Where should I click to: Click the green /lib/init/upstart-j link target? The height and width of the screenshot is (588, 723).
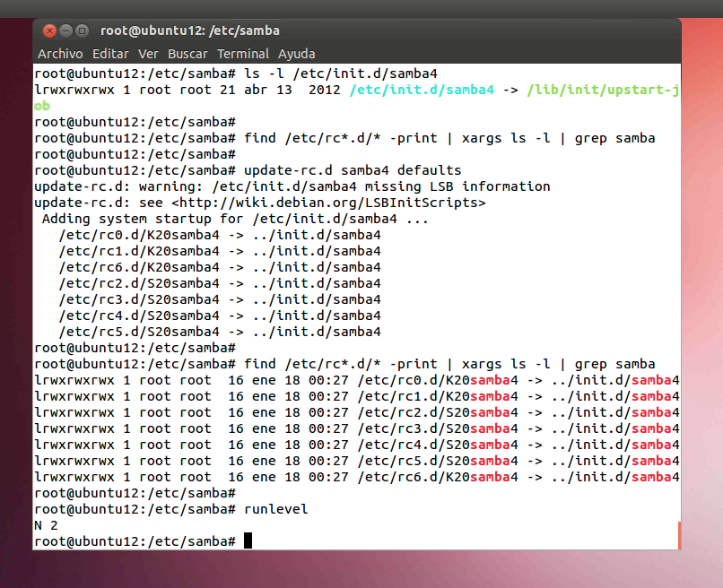[603, 90]
